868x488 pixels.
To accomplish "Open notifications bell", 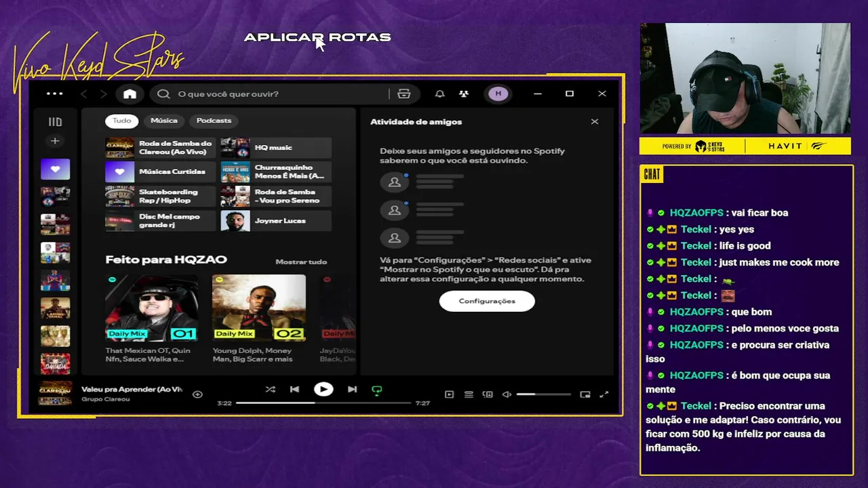I will [x=440, y=94].
